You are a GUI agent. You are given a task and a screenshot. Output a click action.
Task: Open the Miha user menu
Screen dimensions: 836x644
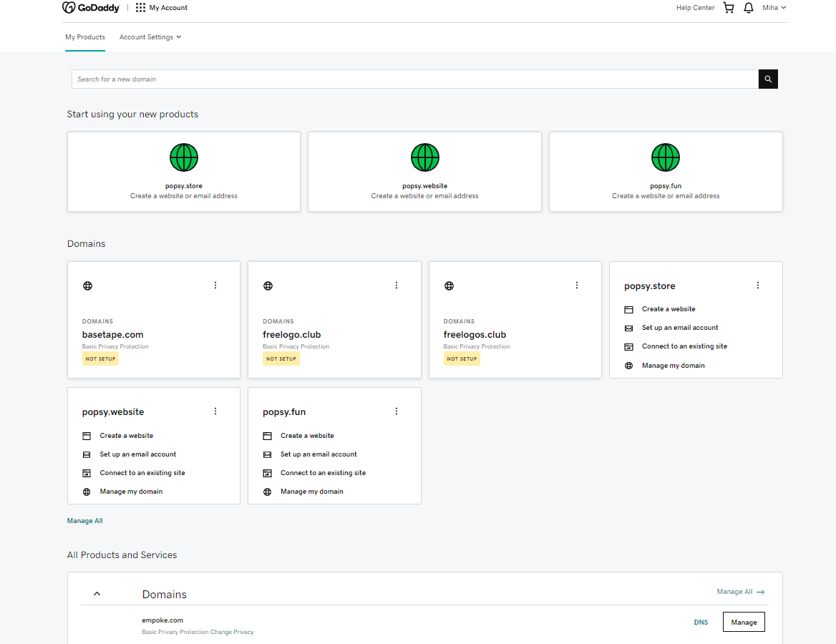tap(774, 8)
